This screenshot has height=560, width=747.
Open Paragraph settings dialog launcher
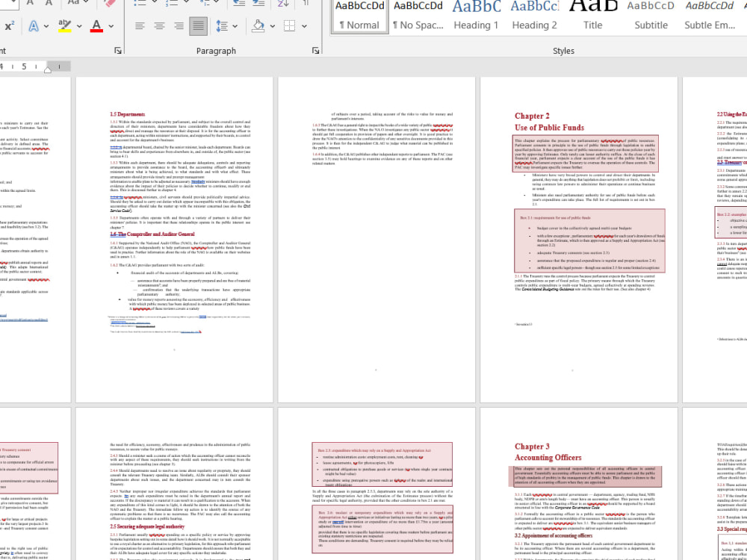(x=315, y=51)
